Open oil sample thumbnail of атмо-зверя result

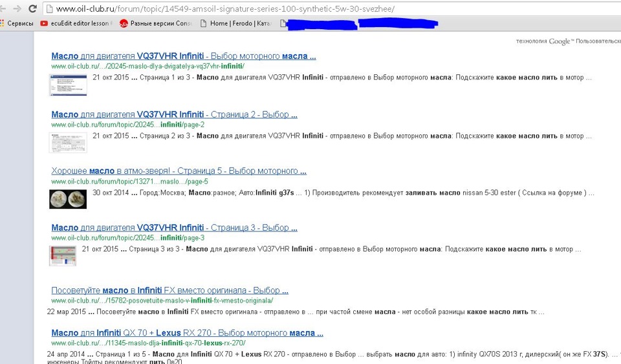pyautogui.click(x=68, y=199)
